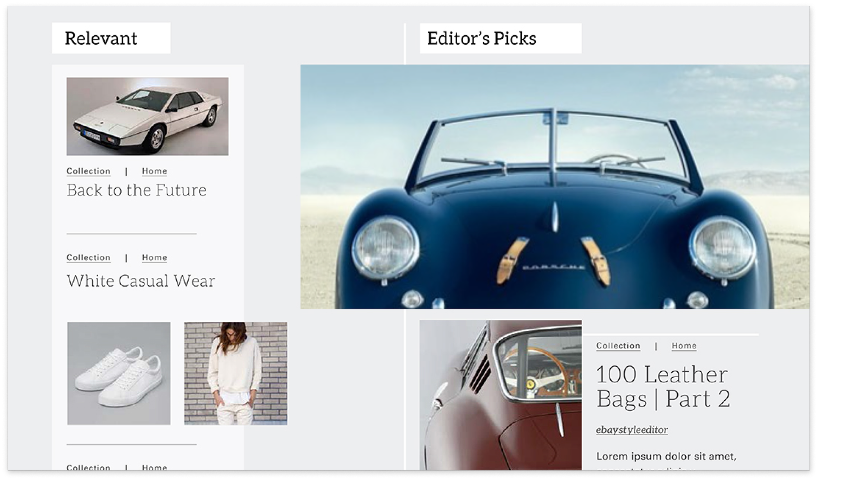Click Home link above White Casual Wear
This screenshot has width=868, height=479.
point(155,258)
